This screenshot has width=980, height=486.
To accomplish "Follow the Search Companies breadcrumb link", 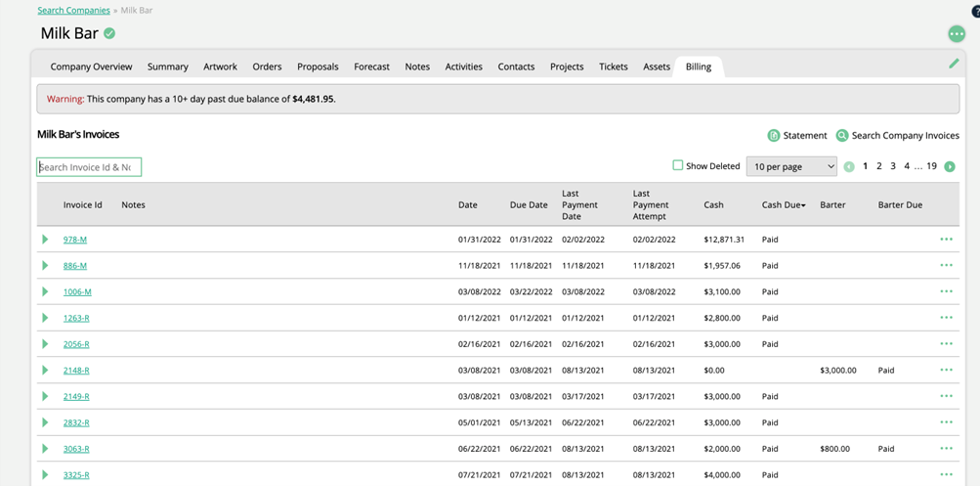I will pos(73,11).
